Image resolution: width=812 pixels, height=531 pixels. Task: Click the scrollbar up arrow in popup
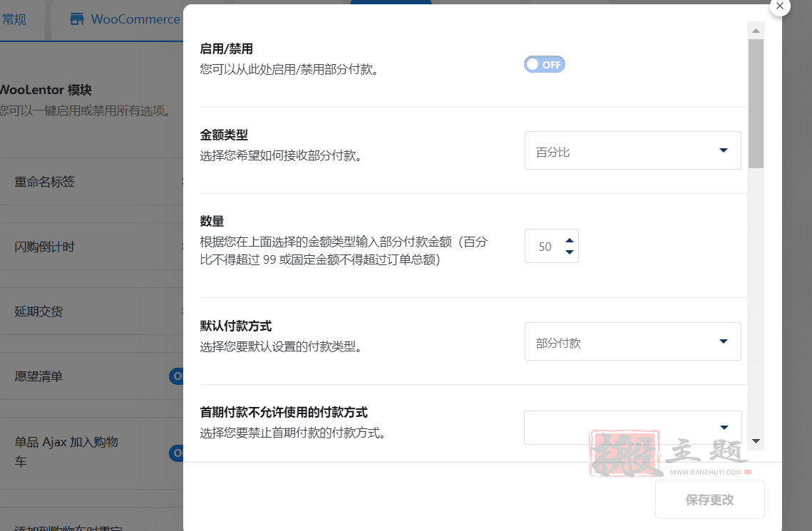coord(756,31)
